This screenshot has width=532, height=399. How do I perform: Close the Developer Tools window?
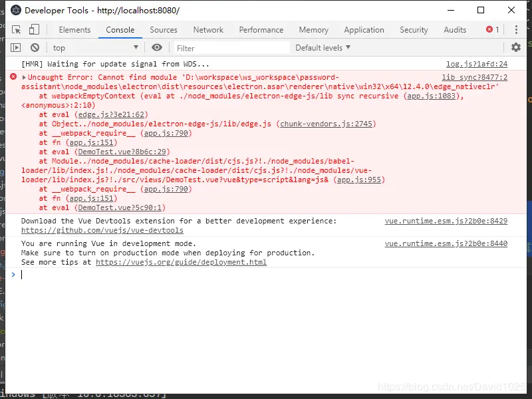tap(511, 10)
